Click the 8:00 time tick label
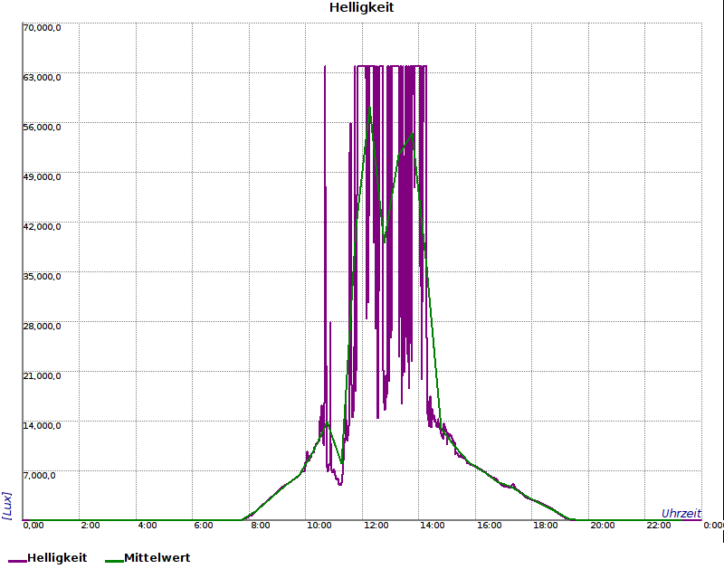Viewport: 724px width, 588px height. [261, 526]
